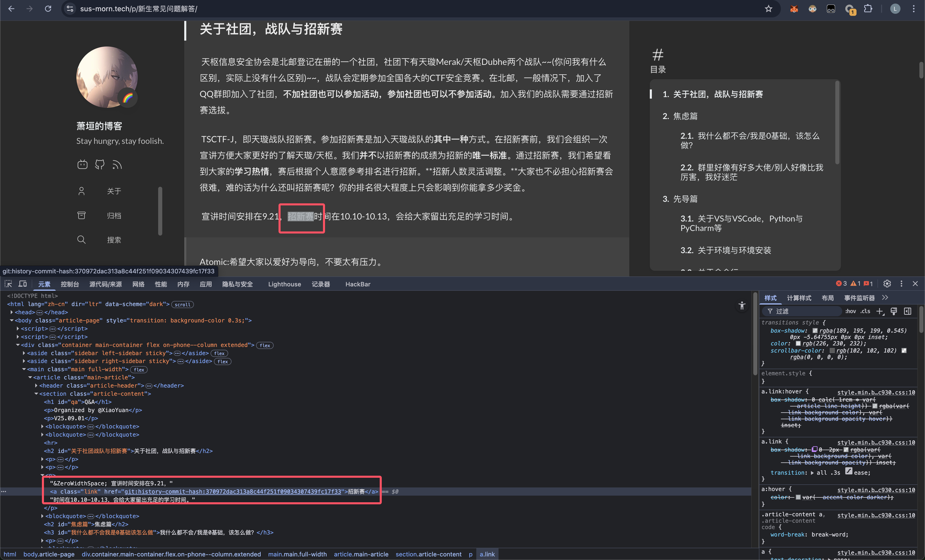The width and height of the screenshot is (925, 560).
Task: Switch to the 控制台 tab
Action: (x=70, y=284)
